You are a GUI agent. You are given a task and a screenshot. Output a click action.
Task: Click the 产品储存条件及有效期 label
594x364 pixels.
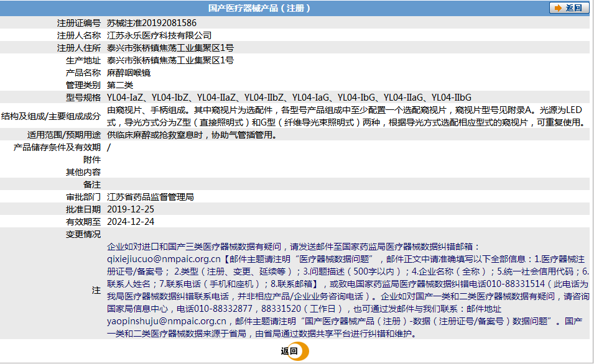(57, 148)
